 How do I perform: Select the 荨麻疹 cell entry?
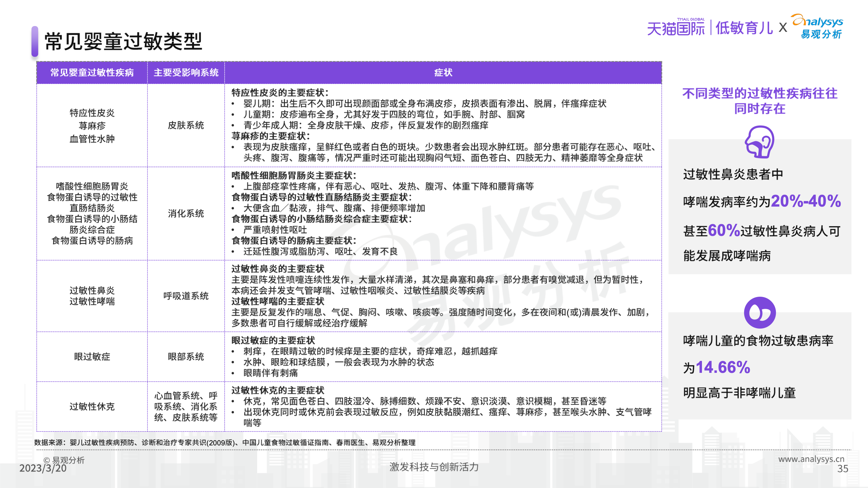[x=92, y=126]
